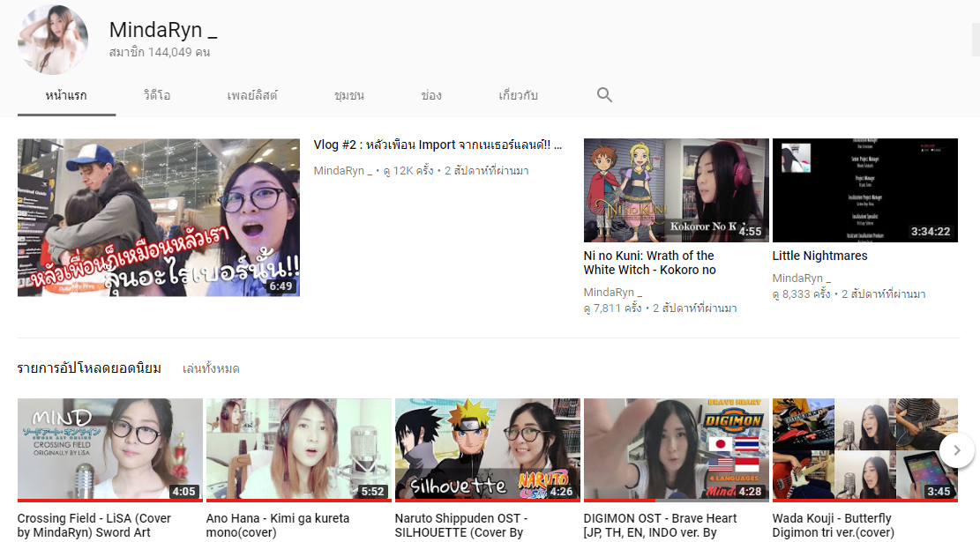
Task: Go to the ชุมชน community tab
Action: [349, 95]
